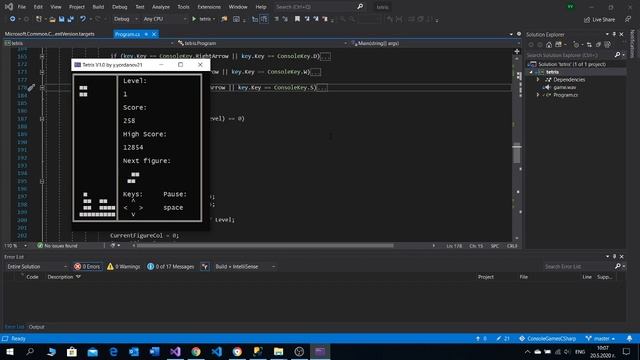Click the screwdriver quick actions icon at line 178
This screenshot has height=360, width=640.
[31, 87]
